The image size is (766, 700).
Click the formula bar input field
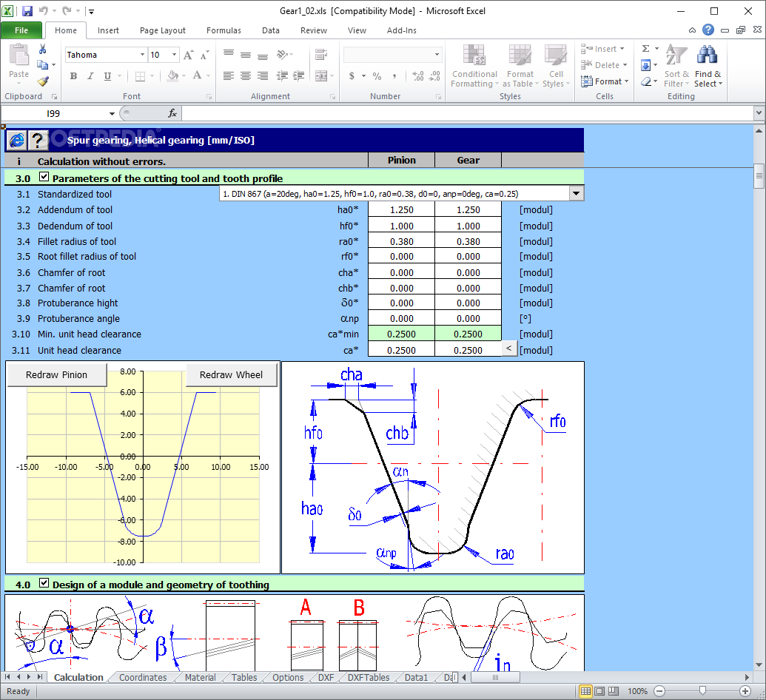pyautogui.click(x=468, y=113)
